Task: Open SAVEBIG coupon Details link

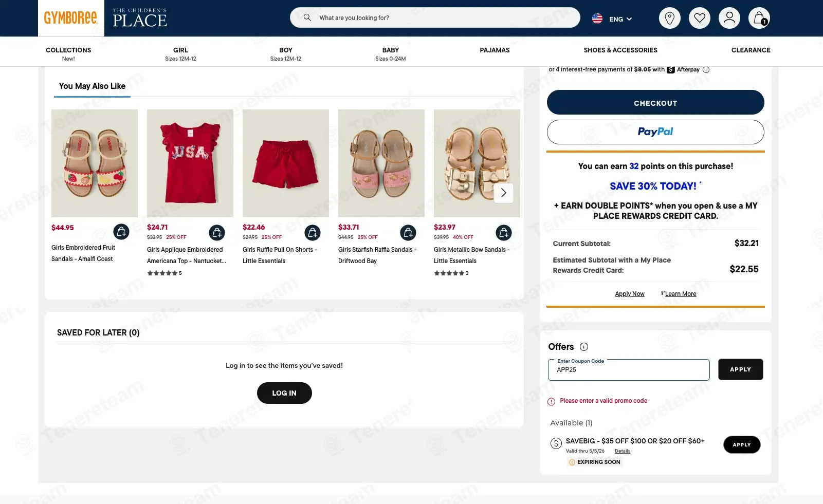Action: coord(623,451)
